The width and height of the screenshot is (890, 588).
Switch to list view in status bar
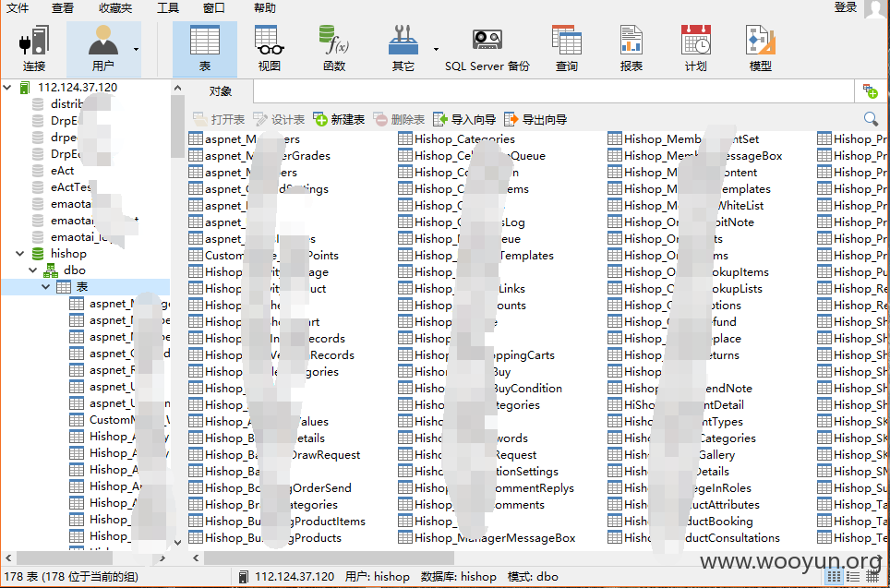click(x=854, y=577)
